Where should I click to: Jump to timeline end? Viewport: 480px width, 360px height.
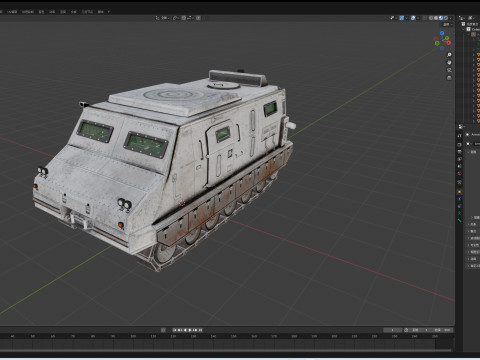pyautogui.click(x=200, y=330)
